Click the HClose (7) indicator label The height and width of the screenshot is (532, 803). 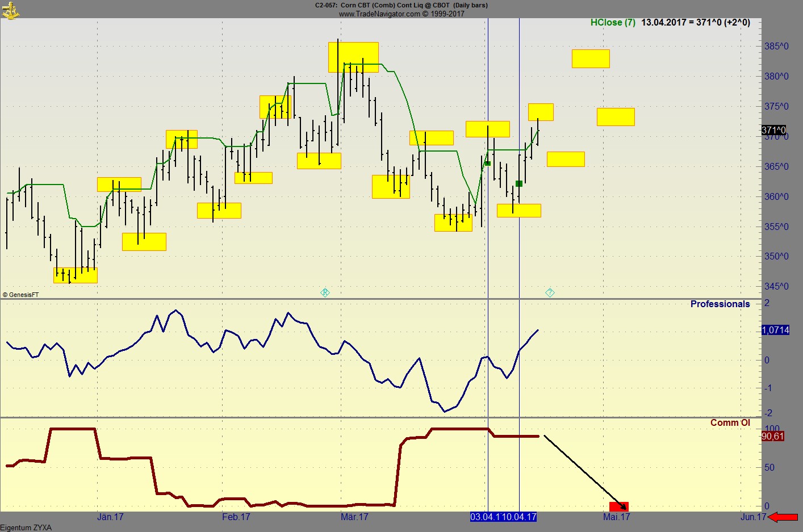click(x=612, y=23)
